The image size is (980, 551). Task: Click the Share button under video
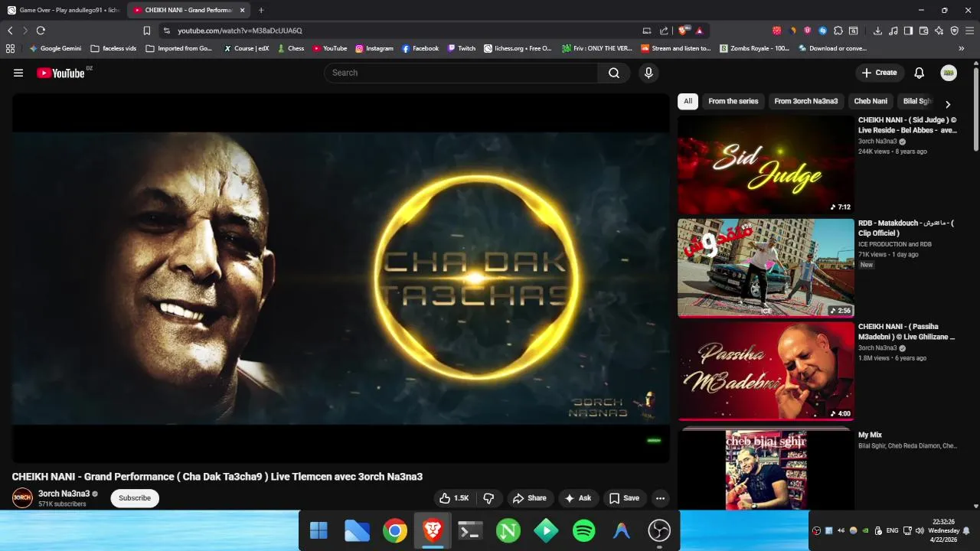click(530, 498)
